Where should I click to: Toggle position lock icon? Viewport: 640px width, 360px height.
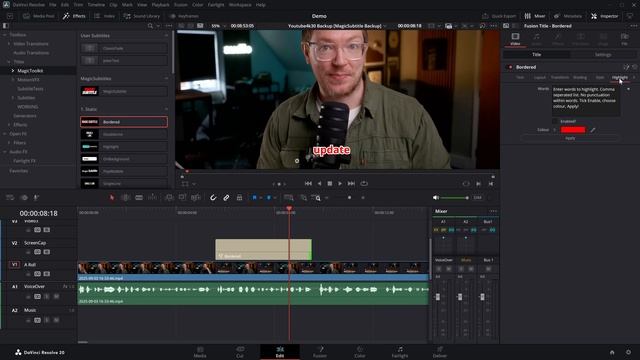pos(239,198)
